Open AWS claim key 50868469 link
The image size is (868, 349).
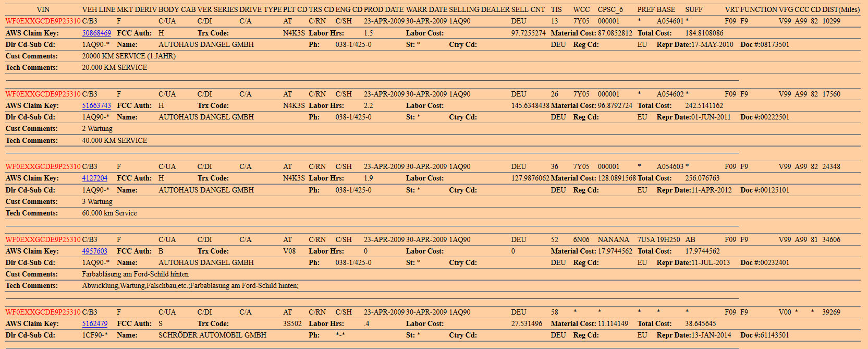[x=96, y=33]
